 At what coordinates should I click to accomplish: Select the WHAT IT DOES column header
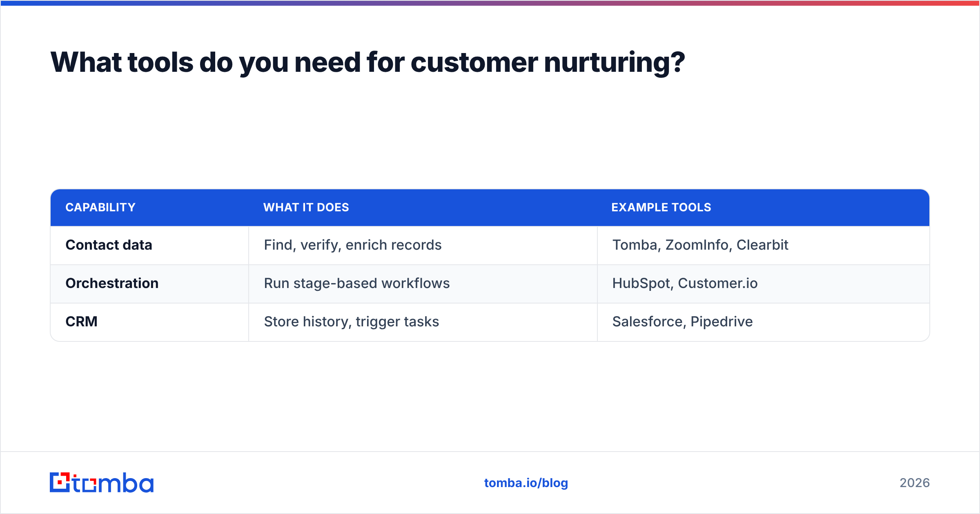[x=423, y=207]
